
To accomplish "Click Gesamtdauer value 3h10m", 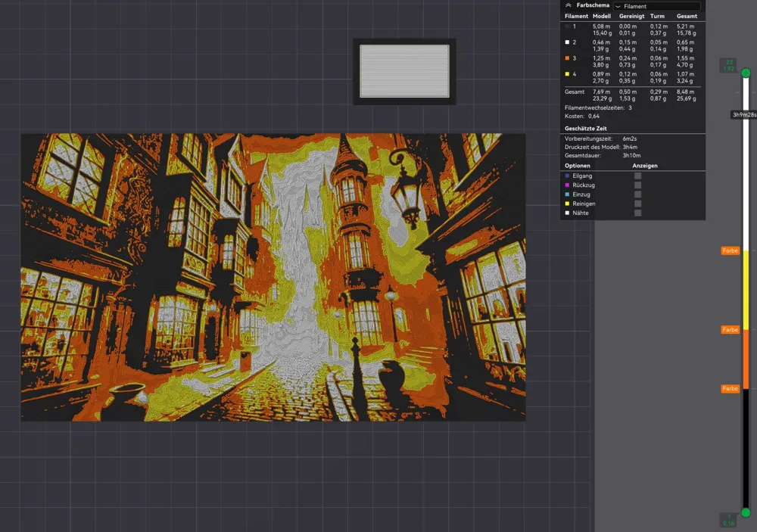I will (x=631, y=156).
